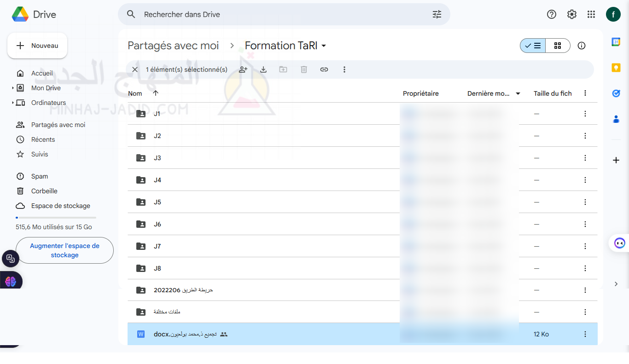The width and height of the screenshot is (629, 364).
Task: Click the Rechercher dans Drive search field
Action: (284, 14)
